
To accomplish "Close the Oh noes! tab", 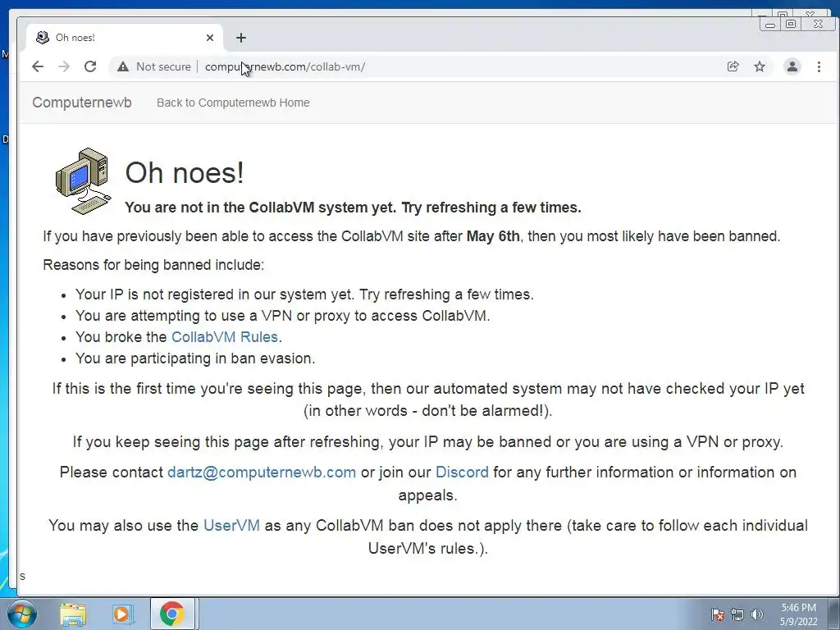I will point(210,38).
